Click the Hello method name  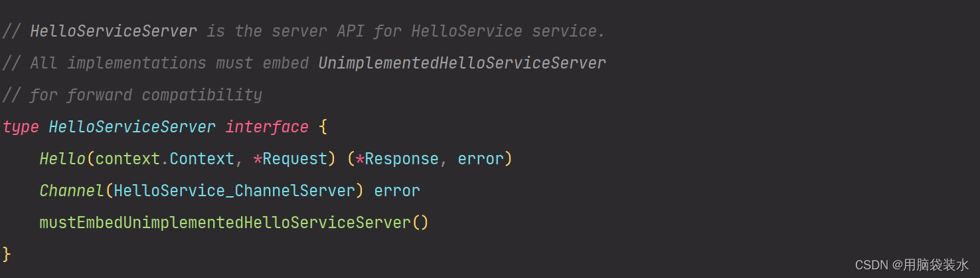62,159
